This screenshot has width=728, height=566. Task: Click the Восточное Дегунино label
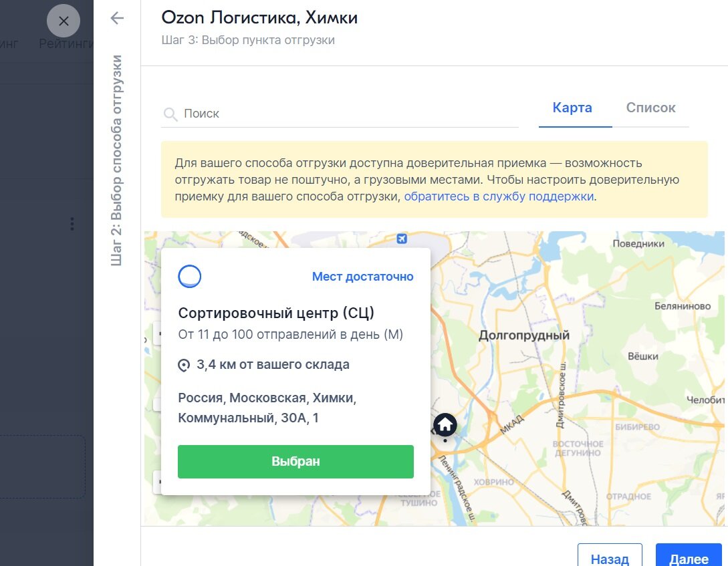click(578, 448)
